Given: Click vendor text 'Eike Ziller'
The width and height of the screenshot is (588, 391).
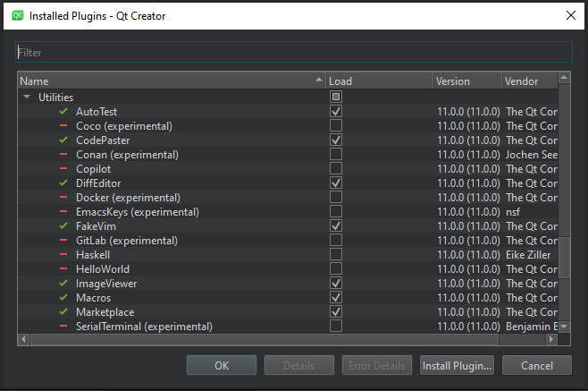Looking at the screenshot, I should (x=528, y=255).
